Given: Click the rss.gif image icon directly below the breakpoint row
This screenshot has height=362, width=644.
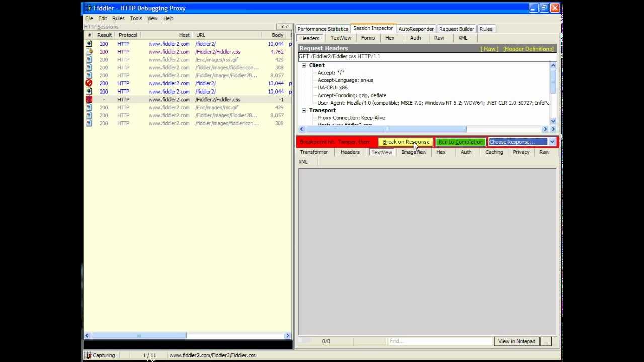Looking at the screenshot, I should [89, 108].
